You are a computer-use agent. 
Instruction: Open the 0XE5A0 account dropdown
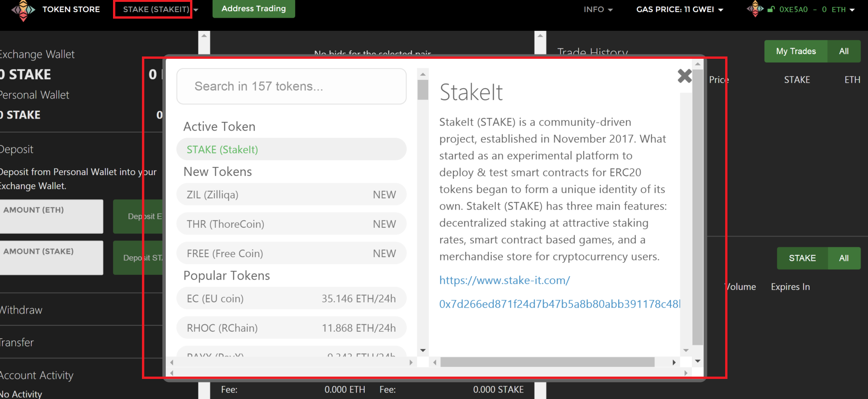817,9
